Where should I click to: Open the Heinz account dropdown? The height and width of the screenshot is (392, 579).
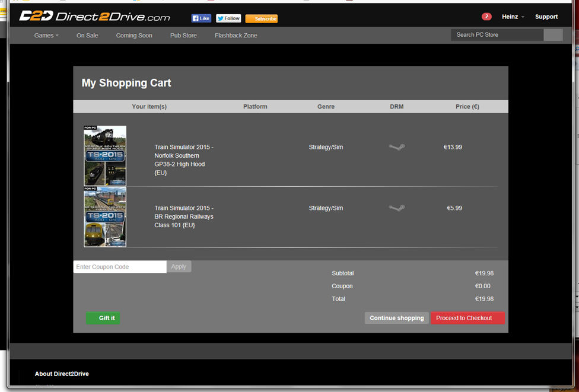(513, 17)
